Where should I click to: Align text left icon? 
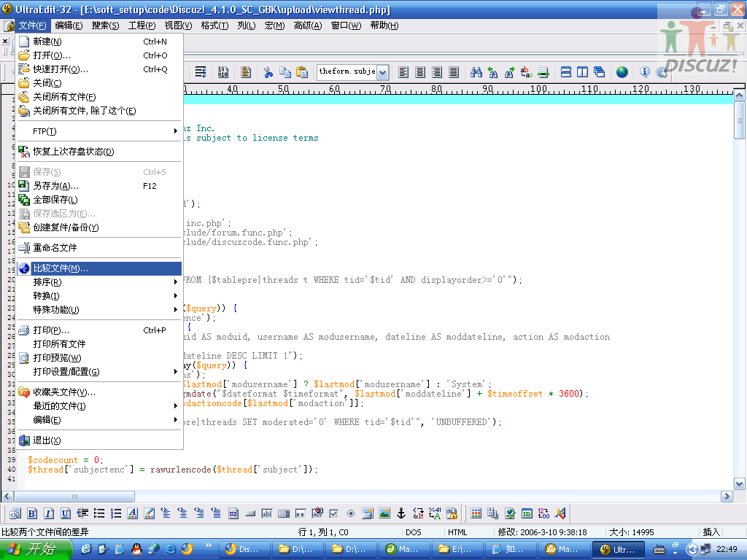coord(403,72)
